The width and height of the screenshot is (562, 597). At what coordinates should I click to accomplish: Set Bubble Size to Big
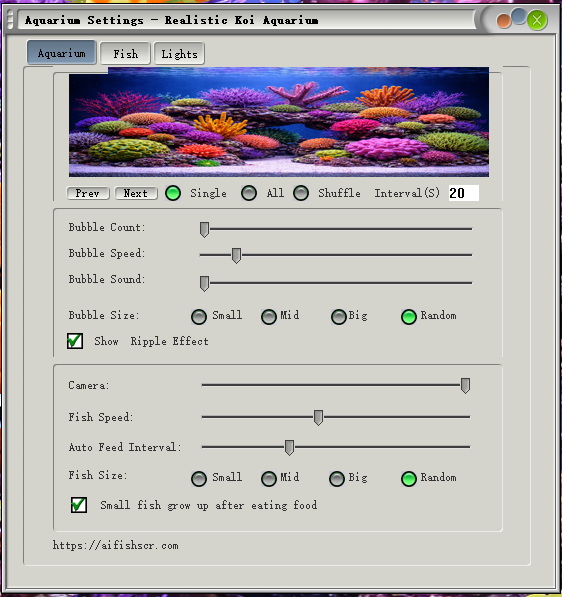tap(338, 316)
